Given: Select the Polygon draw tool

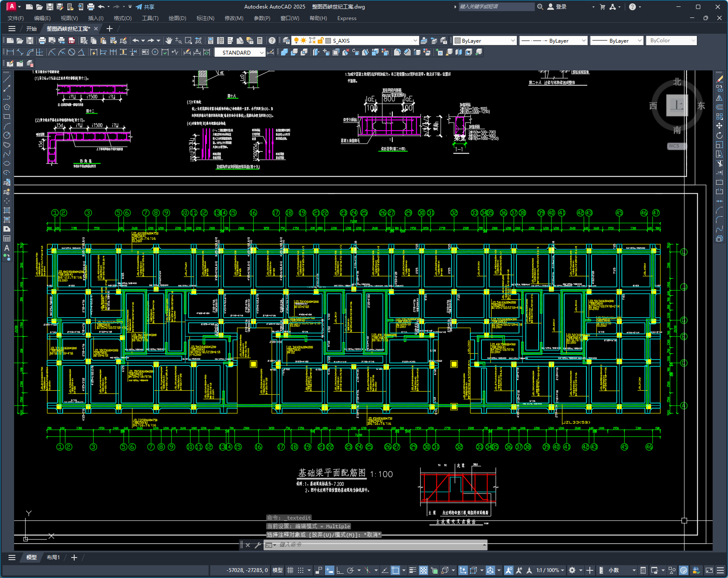Looking at the screenshot, I should coord(6,107).
